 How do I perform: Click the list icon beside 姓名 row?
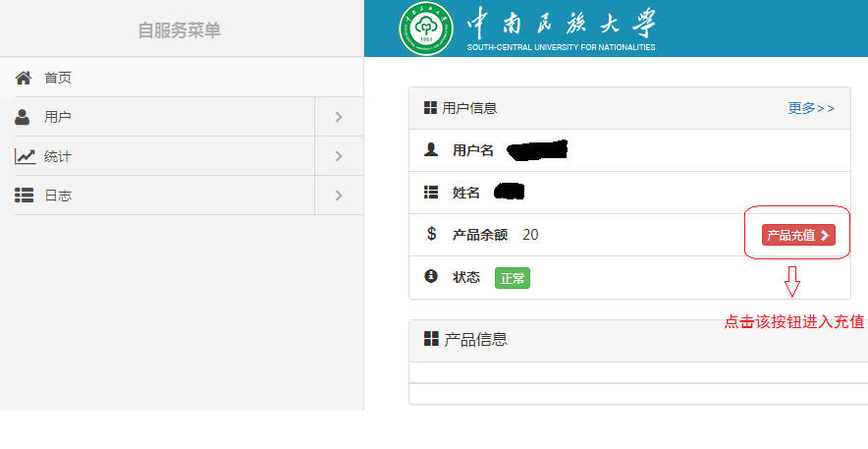[430, 193]
